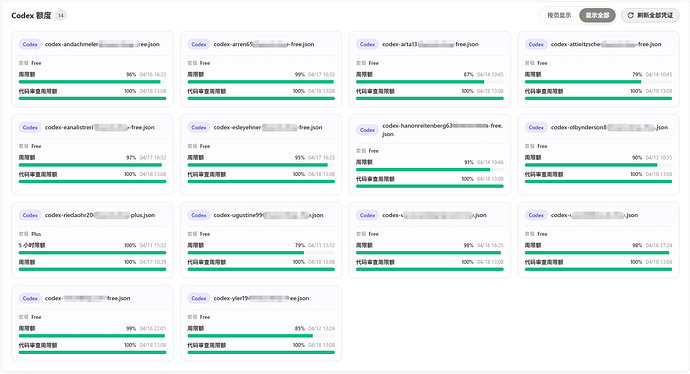
Task: Click the refresh icon in 刷新全部凭证 button
Action: [x=630, y=15]
